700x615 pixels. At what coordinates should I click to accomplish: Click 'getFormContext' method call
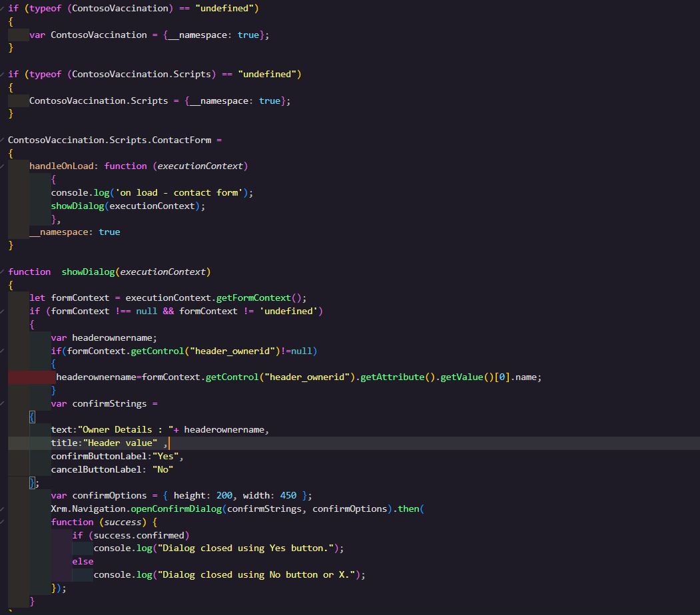click(x=253, y=298)
